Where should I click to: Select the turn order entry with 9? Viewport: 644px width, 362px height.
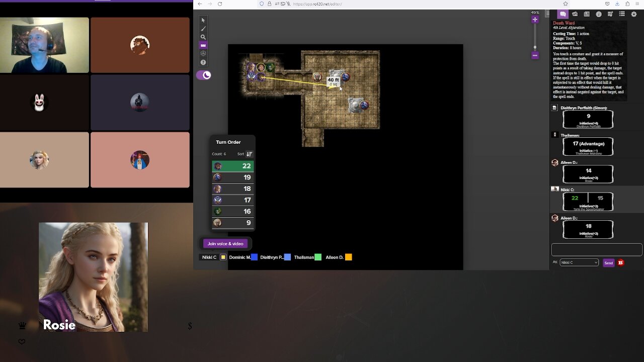[x=233, y=223]
